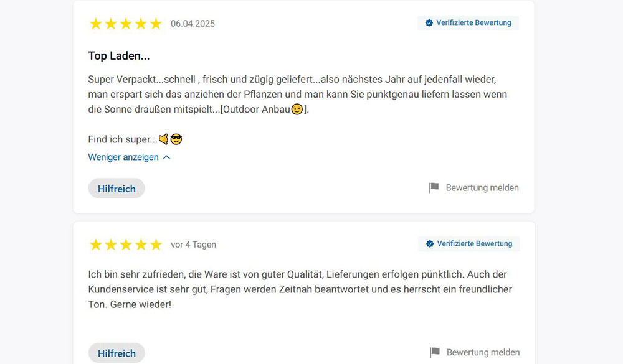Select the 'vor 4 Tagen' timestamp label
Screen dimensions: 623x364
point(194,244)
